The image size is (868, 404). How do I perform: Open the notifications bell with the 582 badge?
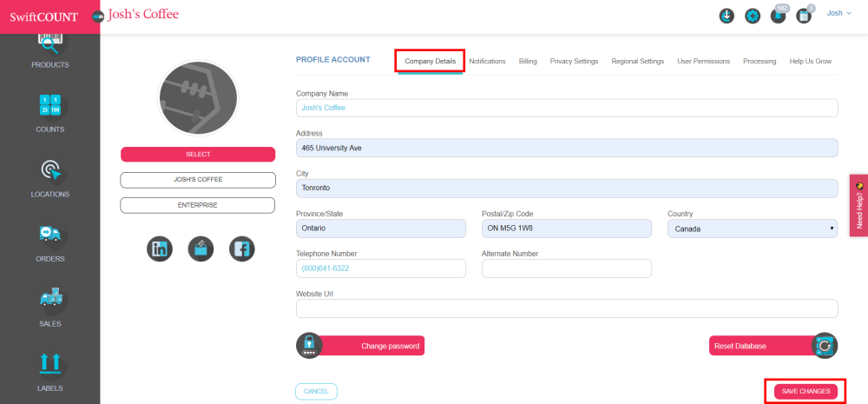point(779,15)
